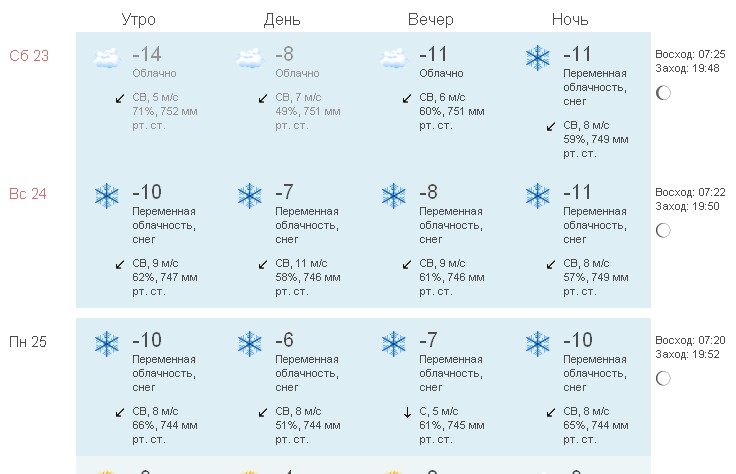Open the Пн 25 day label
Image resolution: width=736 pixels, height=474 pixels.
pos(29,342)
